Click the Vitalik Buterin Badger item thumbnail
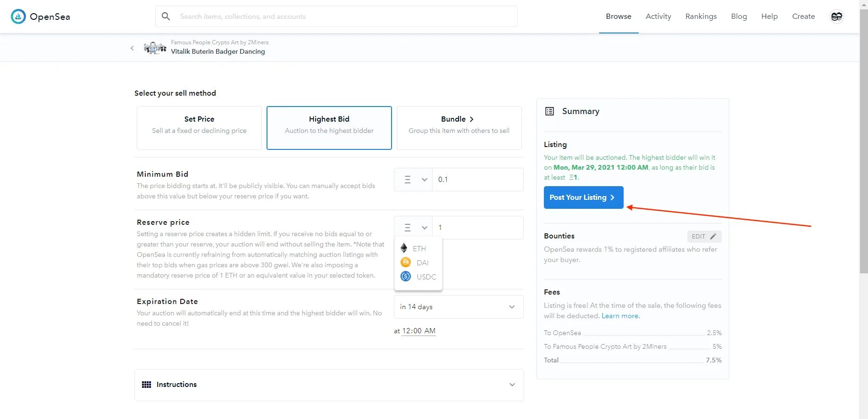Screen dimensions: 868x419 point(155,48)
